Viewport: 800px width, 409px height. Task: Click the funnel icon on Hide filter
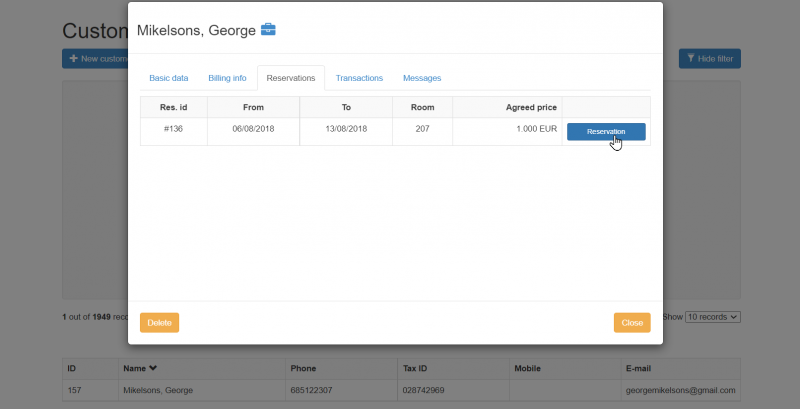690,59
